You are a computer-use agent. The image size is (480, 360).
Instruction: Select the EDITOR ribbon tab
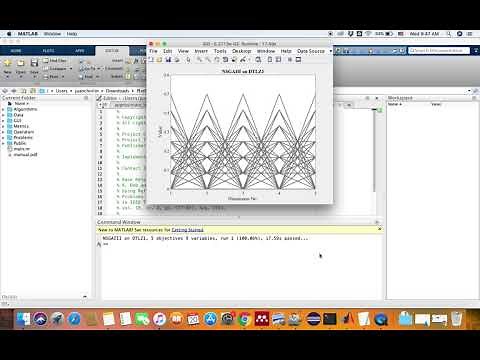(112, 51)
